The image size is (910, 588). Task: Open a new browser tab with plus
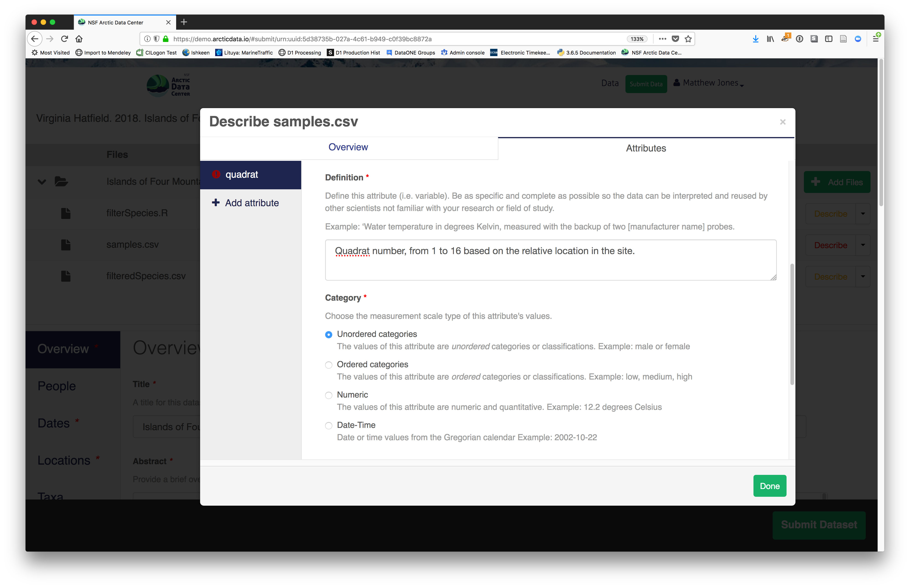tap(184, 22)
